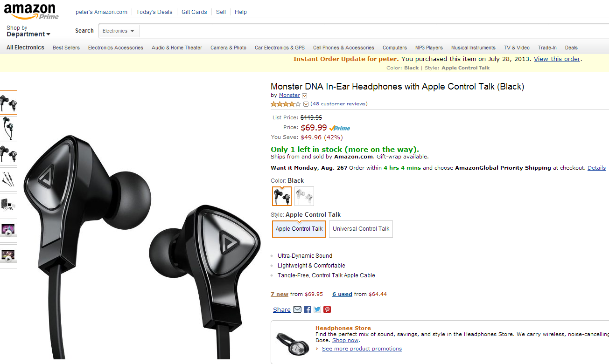The image size is (609, 364).
Task: Go to Cell Phones & Accessories
Action: [x=343, y=48]
